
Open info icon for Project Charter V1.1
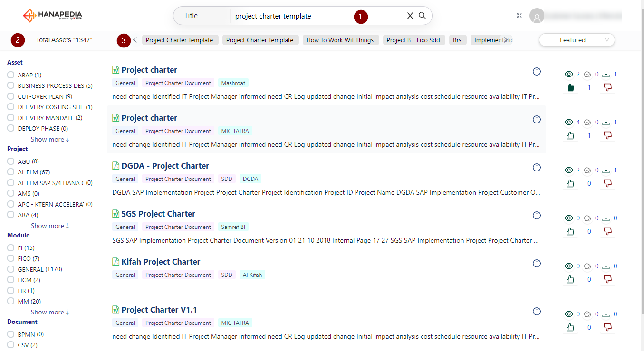[x=537, y=312]
